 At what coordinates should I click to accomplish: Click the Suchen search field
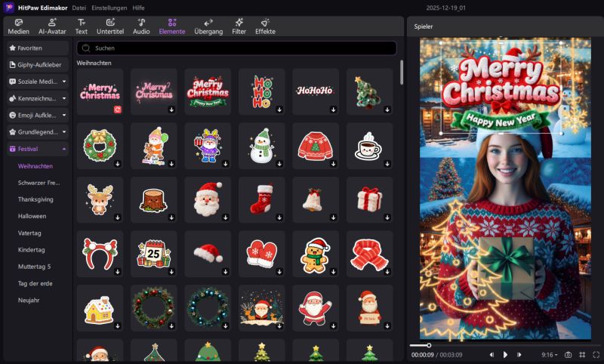[x=236, y=48]
